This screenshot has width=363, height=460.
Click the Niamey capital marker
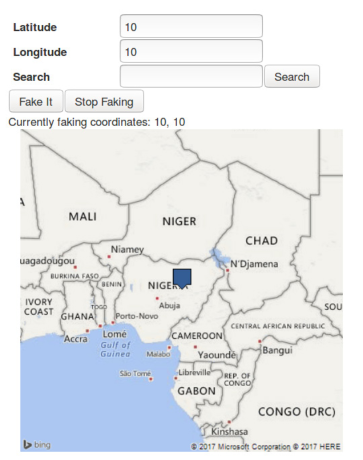109,257
